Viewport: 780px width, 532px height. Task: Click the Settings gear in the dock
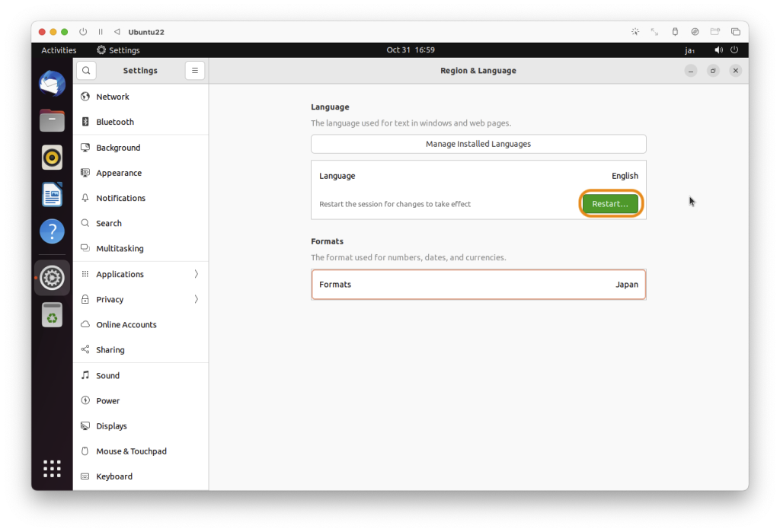coord(53,278)
